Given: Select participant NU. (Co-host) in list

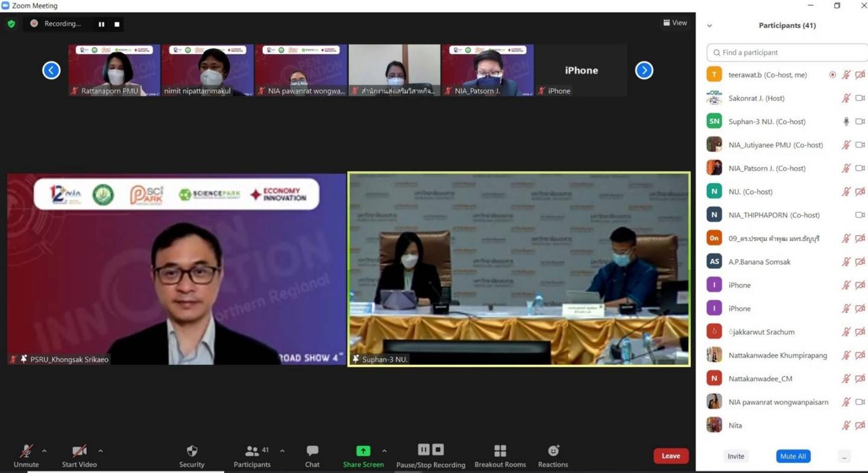Looking at the screenshot, I should (x=787, y=192).
